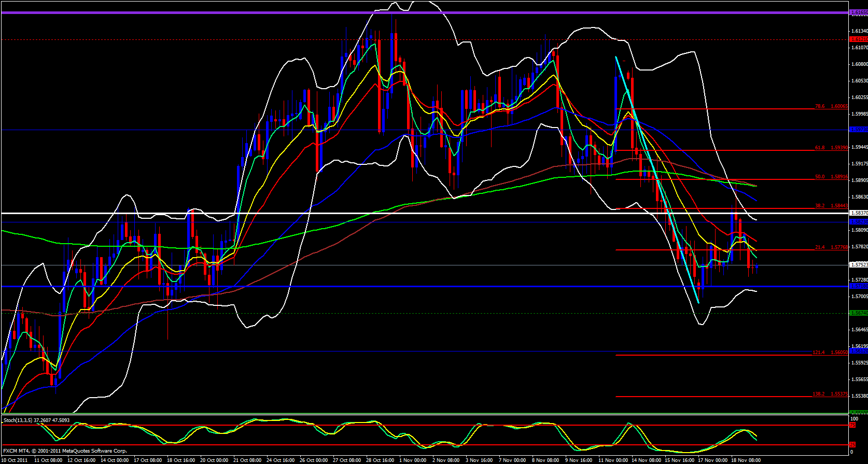The height and width of the screenshot is (464, 868).
Task: Select the blue 1.57180 support price tag
Action: pyautogui.click(x=857, y=286)
